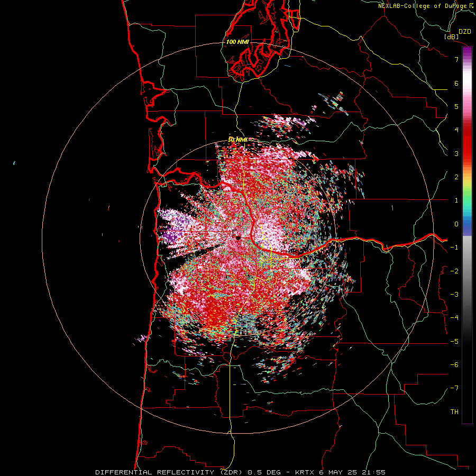Click the black KRTX radar site dot
Viewport: 476px width, 476px height.
(238, 238)
